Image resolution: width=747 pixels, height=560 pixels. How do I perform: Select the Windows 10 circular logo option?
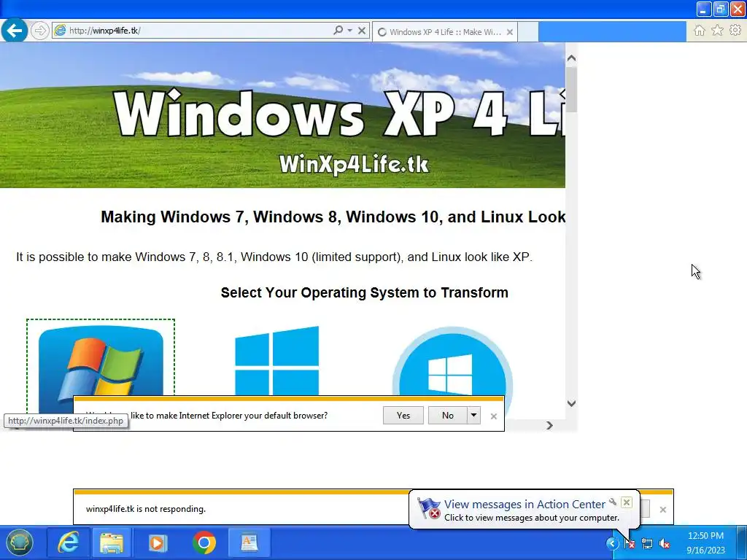click(x=452, y=362)
